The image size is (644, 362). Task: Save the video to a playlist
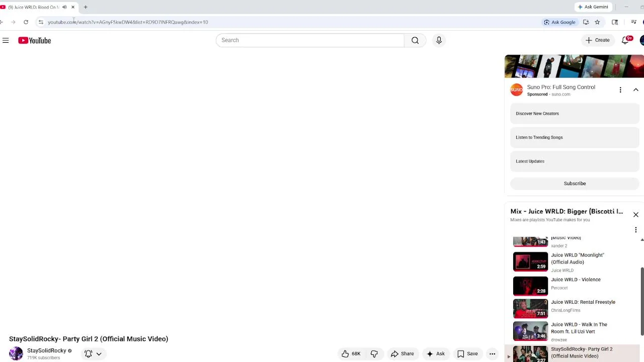tap(467, 354)
